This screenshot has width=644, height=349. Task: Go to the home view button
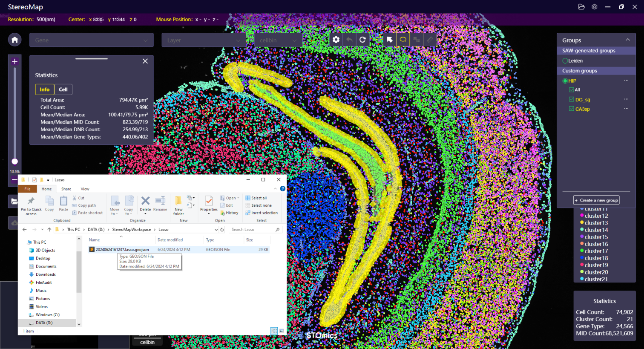point(14,40)
